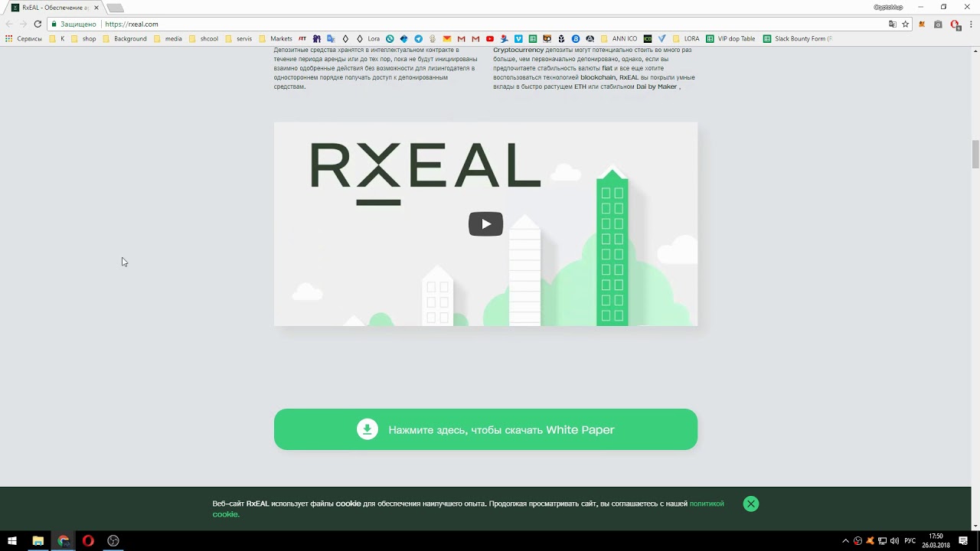Open Chrome three-dot menu
This screenshot has width=980, height=551.
971,24
